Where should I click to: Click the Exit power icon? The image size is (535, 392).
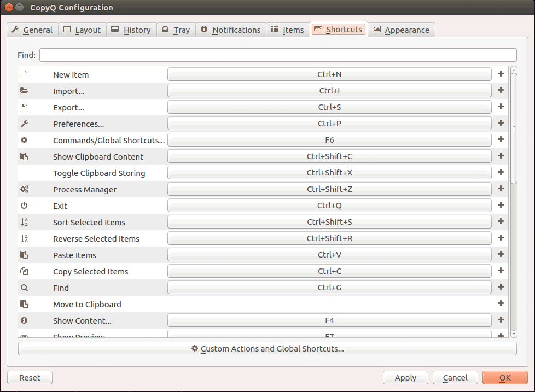(x=24, y=206)
